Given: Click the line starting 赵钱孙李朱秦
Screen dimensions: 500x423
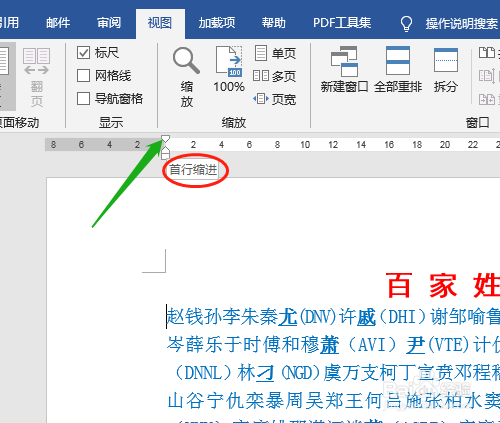Looking at the screenshot, I should click(333, 317).
